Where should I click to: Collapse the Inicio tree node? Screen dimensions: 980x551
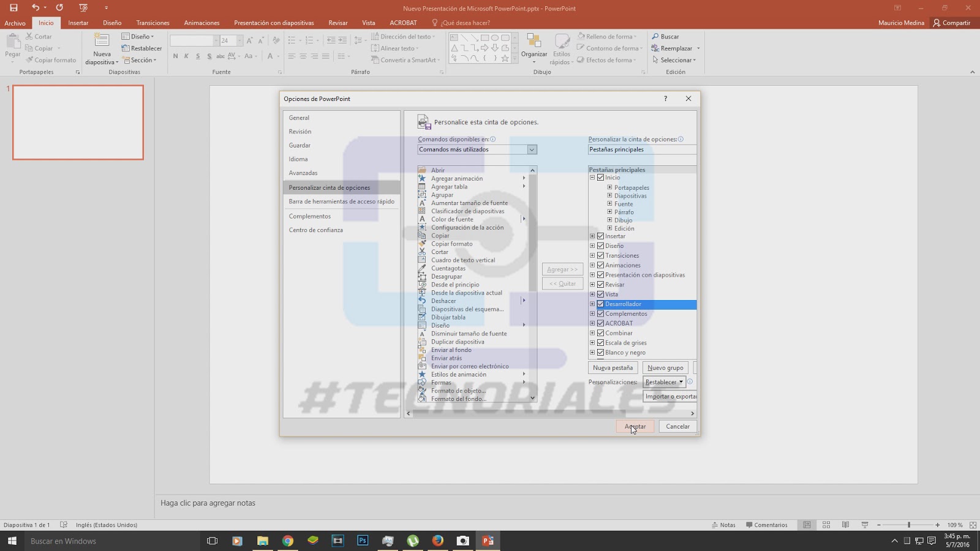coord(592,177)
